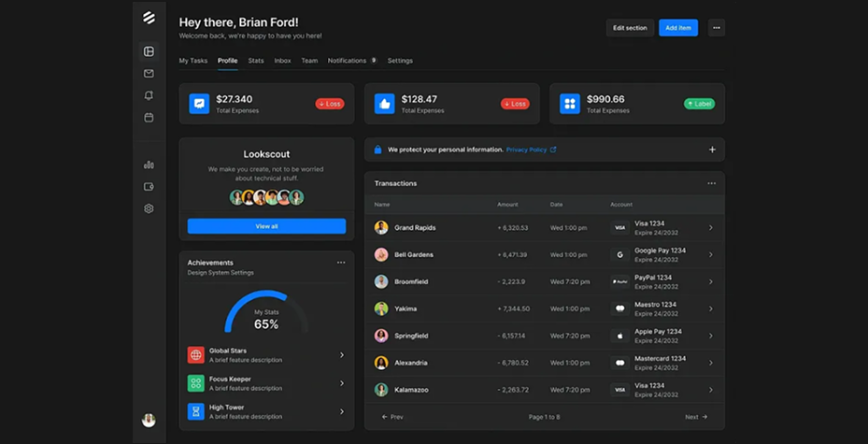Open the Yakima row chevron
Viewport: 868px width, 444px height.
pyautogui.click(x=711, y=308)
